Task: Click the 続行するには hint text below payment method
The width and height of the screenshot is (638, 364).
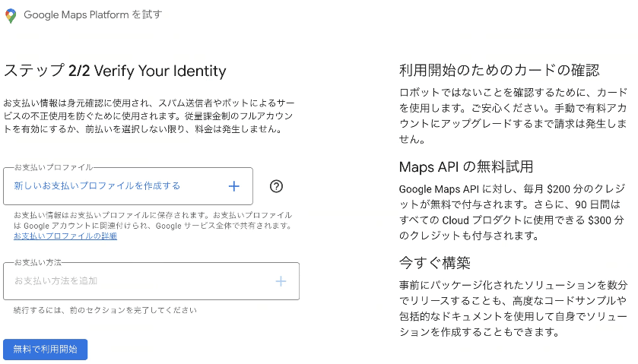Action: (x=106, y=310)
